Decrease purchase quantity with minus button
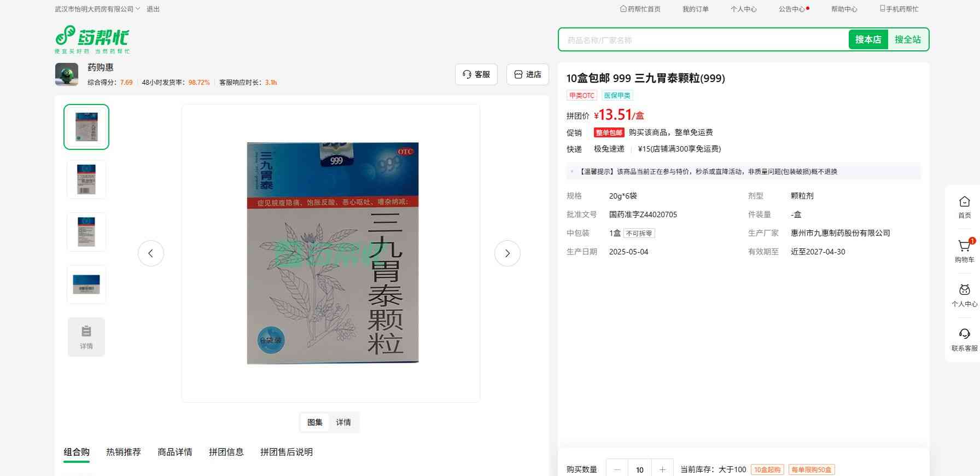This screenshot has height=476, width=980. [617, 469]
